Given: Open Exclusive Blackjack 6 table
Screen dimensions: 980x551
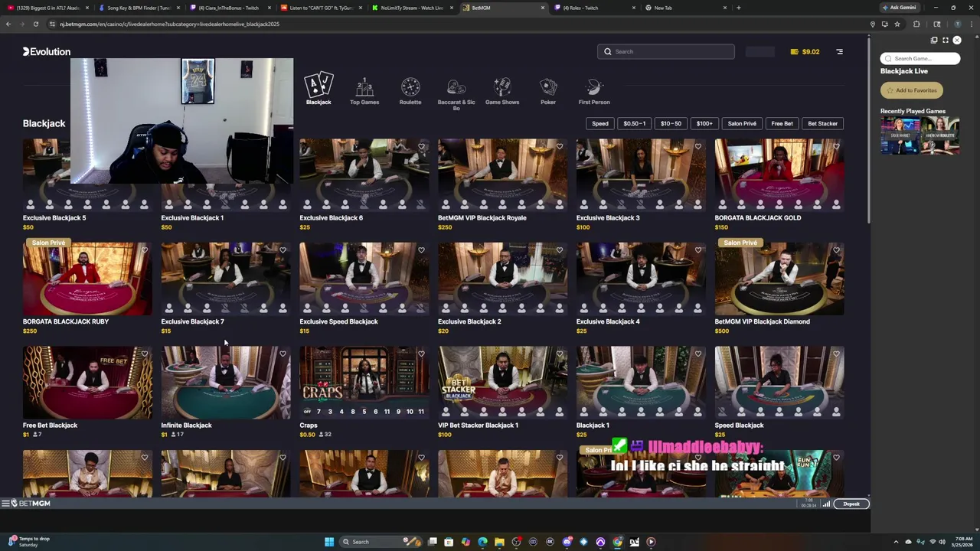Looking at the screenshot, I should point(364,174).
